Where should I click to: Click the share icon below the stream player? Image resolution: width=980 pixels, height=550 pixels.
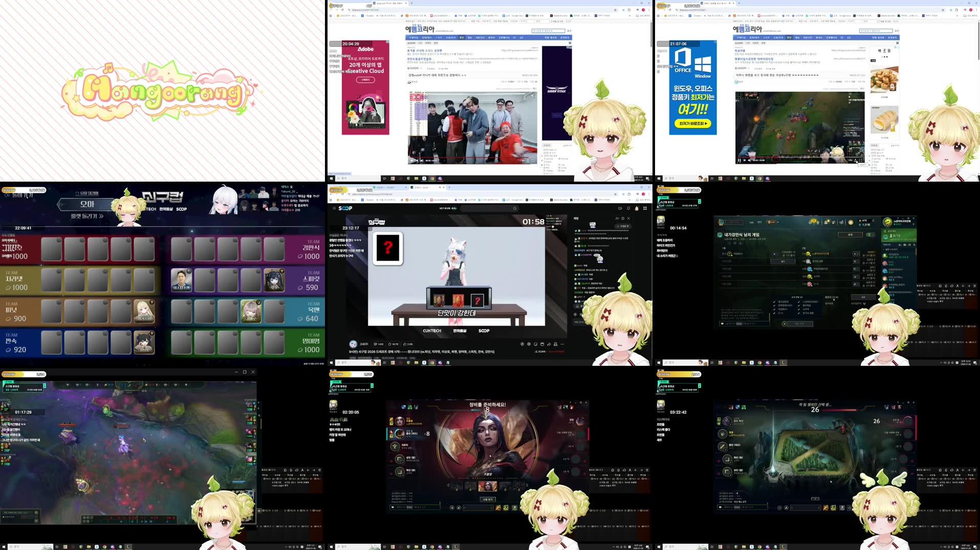pos(549,344)
